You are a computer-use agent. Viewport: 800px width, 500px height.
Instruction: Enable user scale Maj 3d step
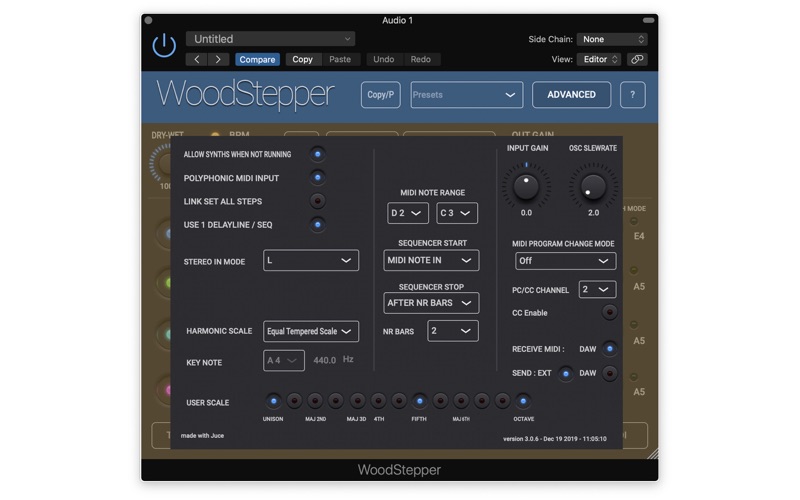(x=357, y=401)
